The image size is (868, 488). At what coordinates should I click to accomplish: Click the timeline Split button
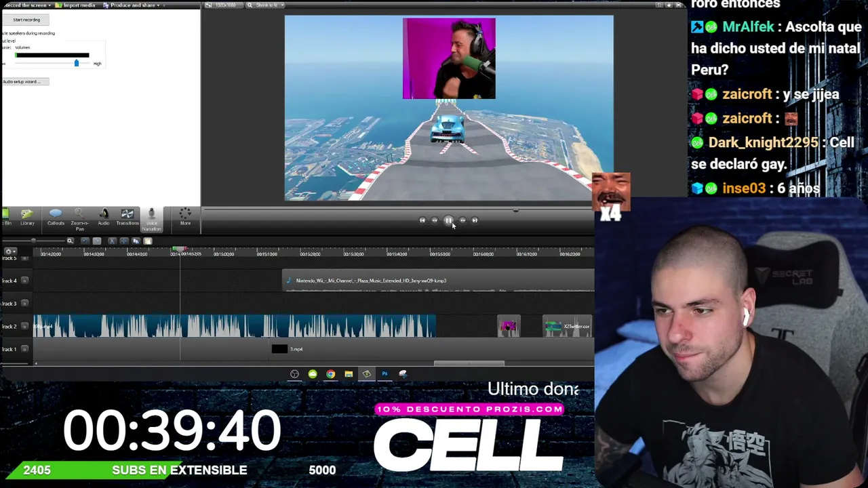(x=124, y=241)
